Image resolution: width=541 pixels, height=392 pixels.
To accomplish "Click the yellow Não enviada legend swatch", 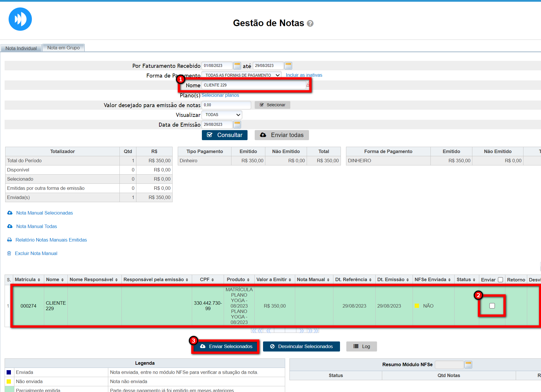I will (9, 381).
